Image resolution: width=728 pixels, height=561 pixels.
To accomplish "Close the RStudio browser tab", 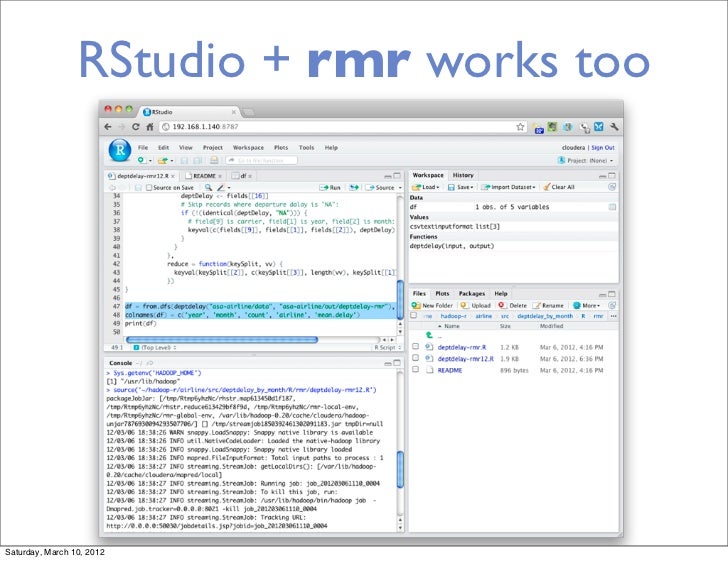I will point(234,112).
